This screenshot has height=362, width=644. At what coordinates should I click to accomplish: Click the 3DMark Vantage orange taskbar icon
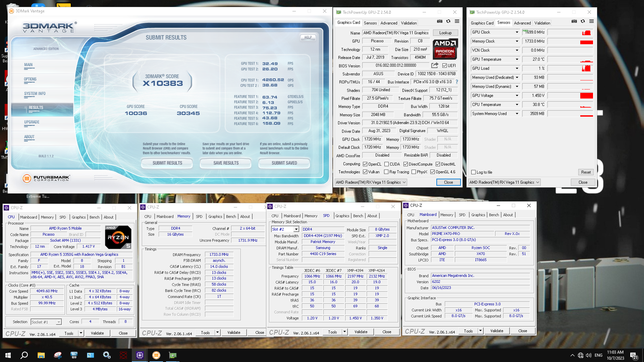[156, 355]
